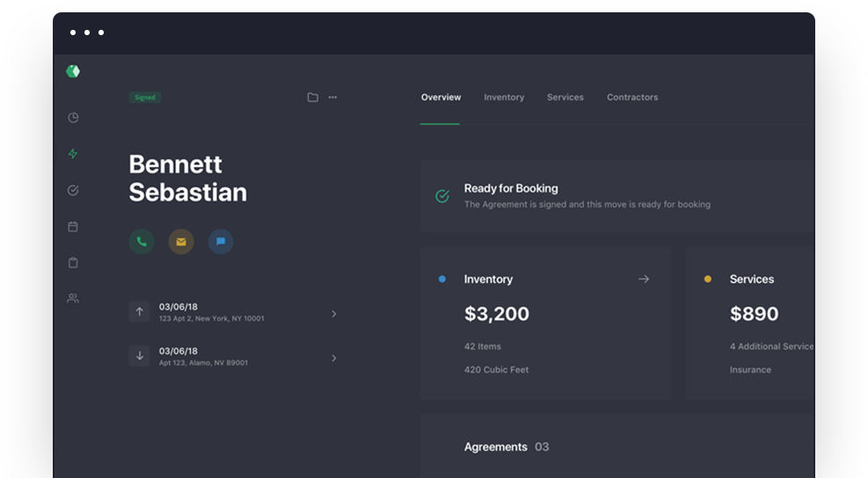The image size is (868, 478).
Task: Open the three-dot more options menu
Action: point(332,98)
